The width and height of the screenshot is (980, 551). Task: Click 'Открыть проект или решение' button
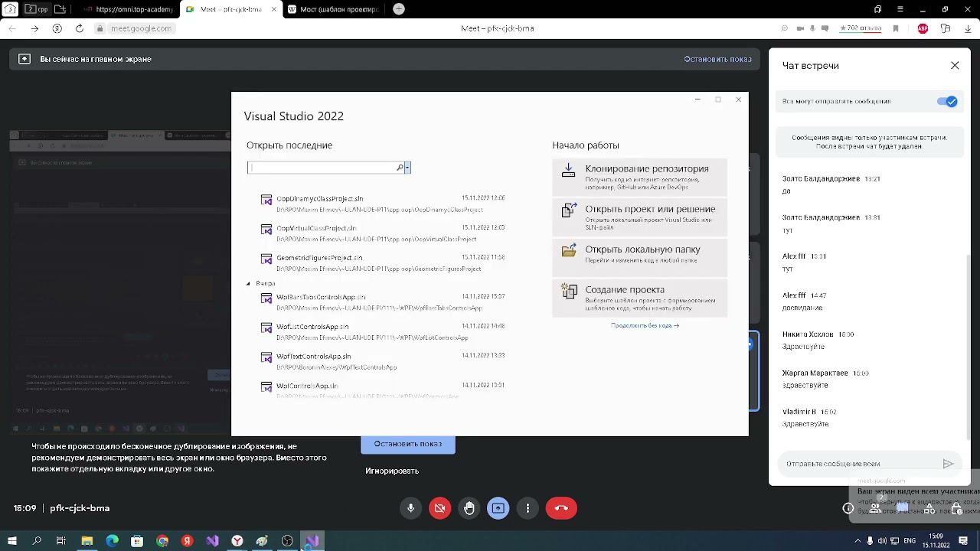[x=639, y=217]
